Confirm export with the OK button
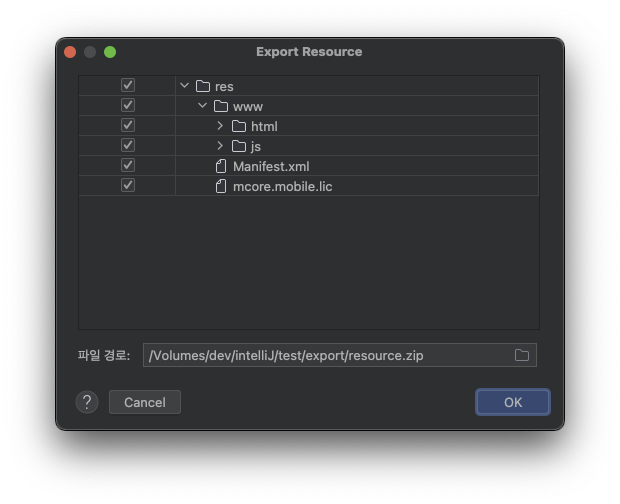Viewport: 620px width, 504px height. (x=513, y=402)
